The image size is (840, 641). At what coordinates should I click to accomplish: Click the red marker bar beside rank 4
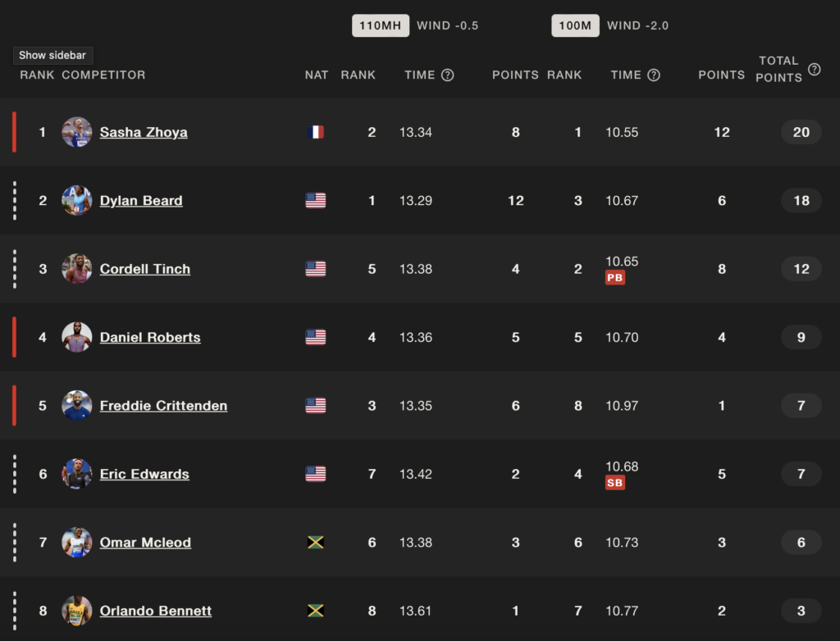point(15,337)
